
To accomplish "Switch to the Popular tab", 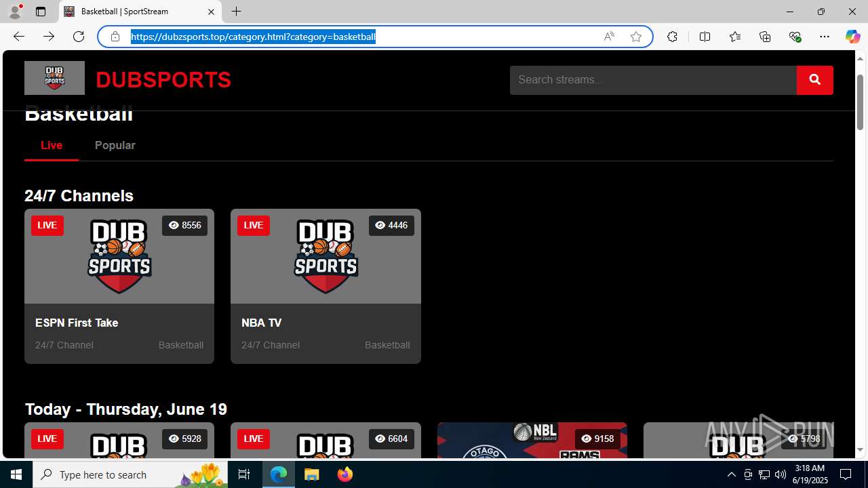I will pos(115,145).
